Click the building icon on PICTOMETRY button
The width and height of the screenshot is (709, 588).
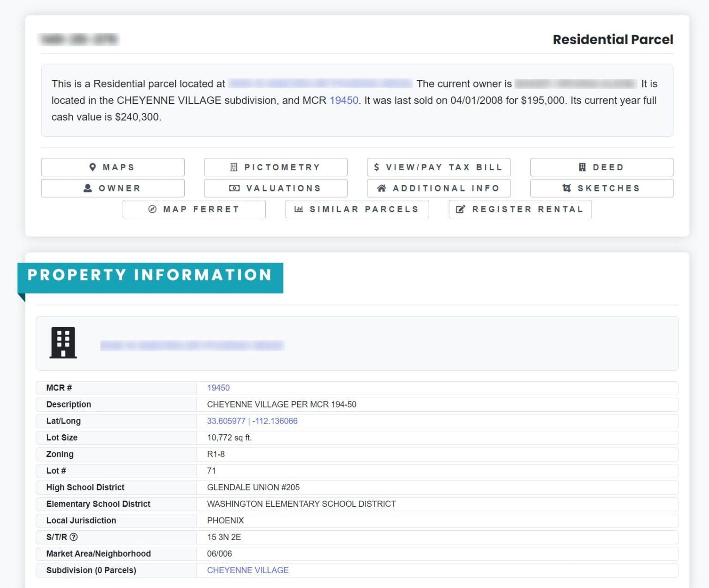point(234,167)
